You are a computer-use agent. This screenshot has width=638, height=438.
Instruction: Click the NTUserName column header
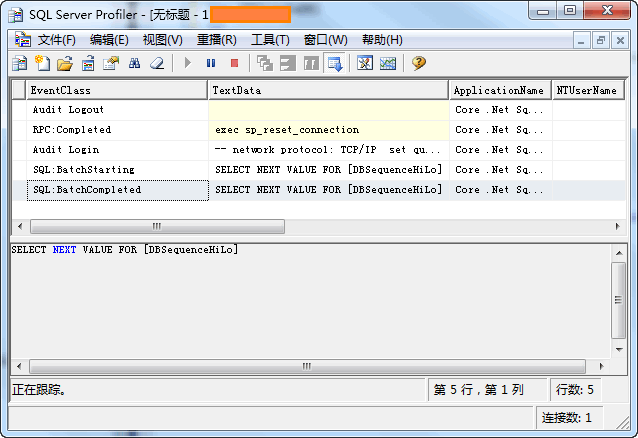pyautogui.click(x=588, y=90)
